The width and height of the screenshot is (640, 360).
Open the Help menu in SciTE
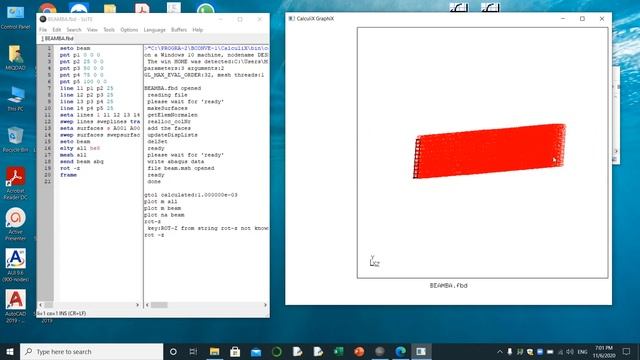198,30
